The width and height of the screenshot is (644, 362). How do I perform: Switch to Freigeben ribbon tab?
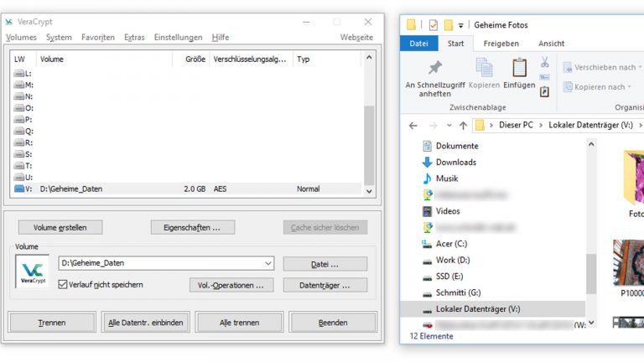[501, 44]
